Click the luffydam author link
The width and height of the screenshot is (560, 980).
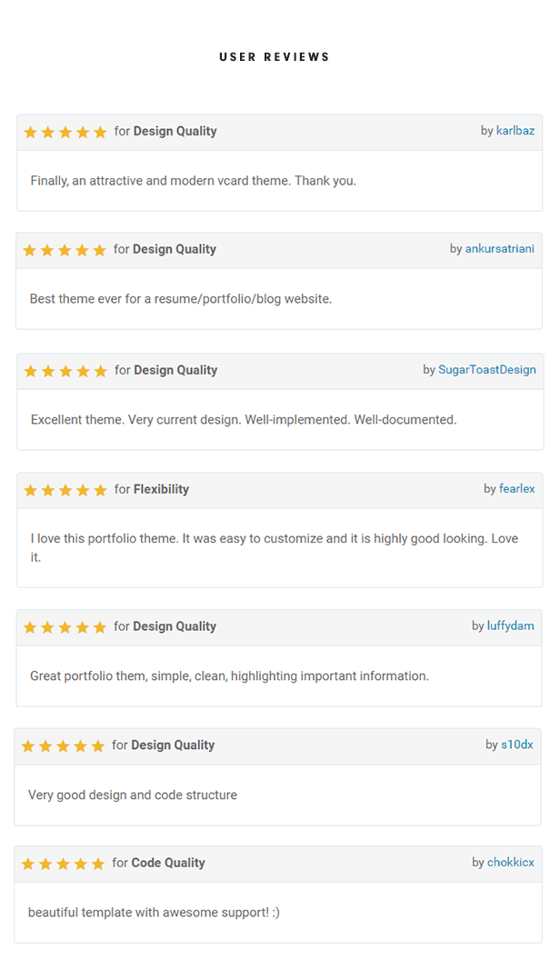tap(511, 626)
